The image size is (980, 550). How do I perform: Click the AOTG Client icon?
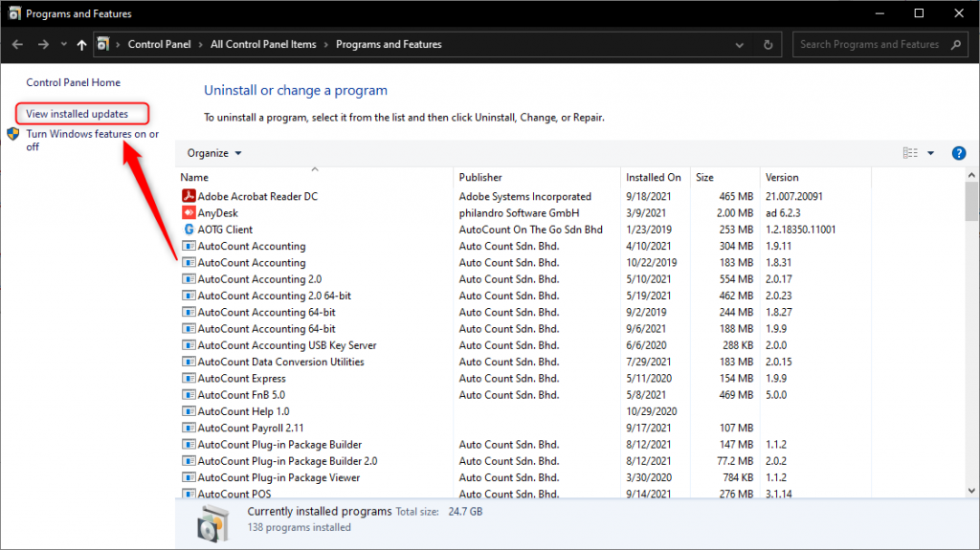pyautogui.click(x=188, y=230)
